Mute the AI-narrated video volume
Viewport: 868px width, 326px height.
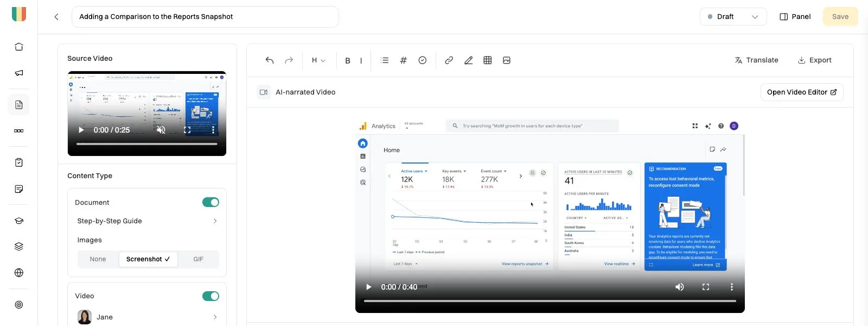point(680,287)
